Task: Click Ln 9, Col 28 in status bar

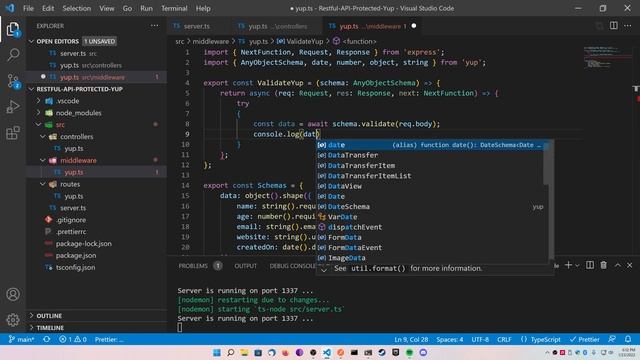Action: [411, 339]
